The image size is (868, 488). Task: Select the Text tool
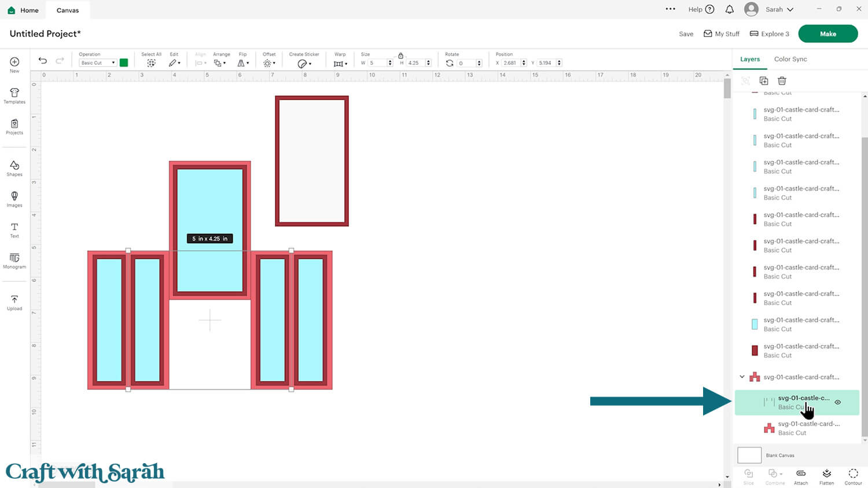click(x=14, y=230)
